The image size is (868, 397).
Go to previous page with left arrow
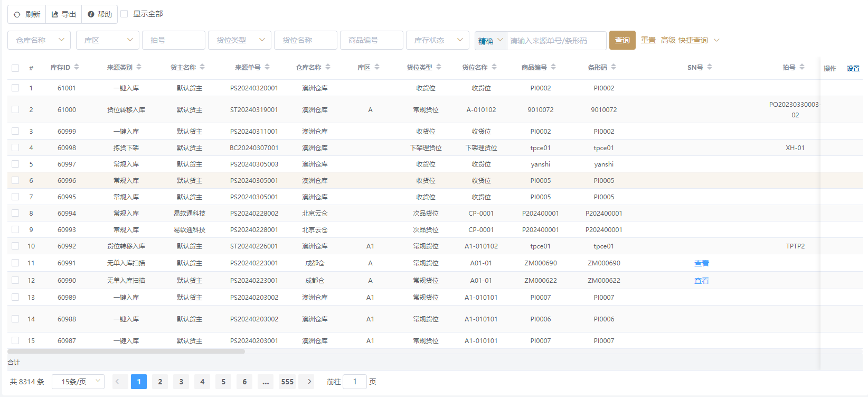120,382
